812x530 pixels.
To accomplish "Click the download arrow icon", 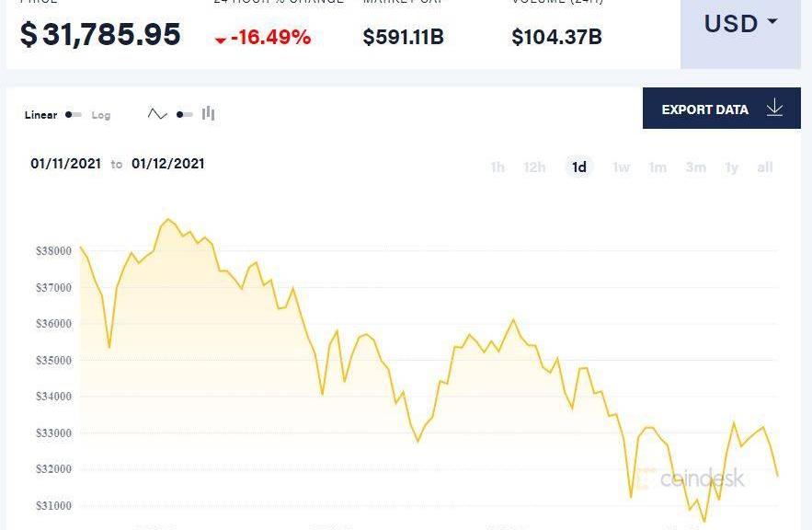I will (x=774, y=109).
